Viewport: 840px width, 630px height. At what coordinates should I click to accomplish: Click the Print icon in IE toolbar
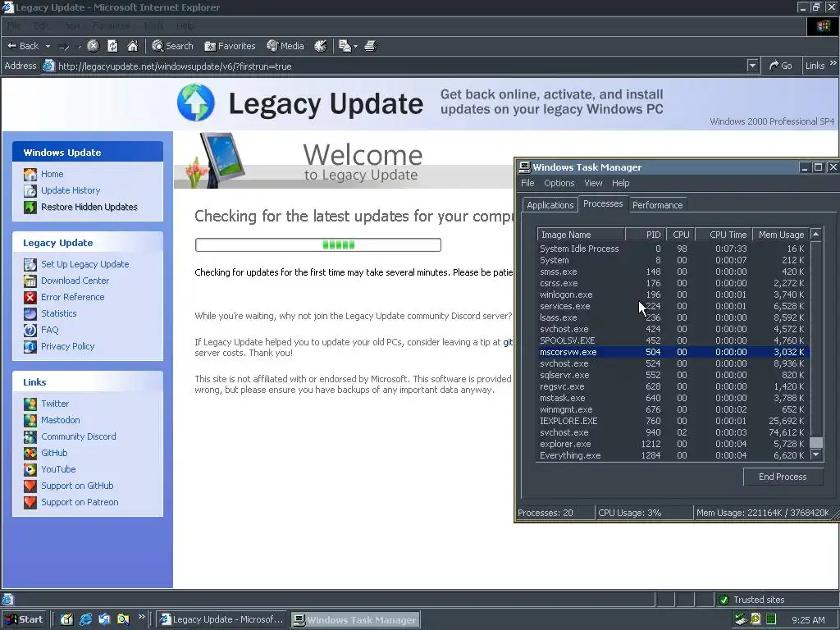370,46
